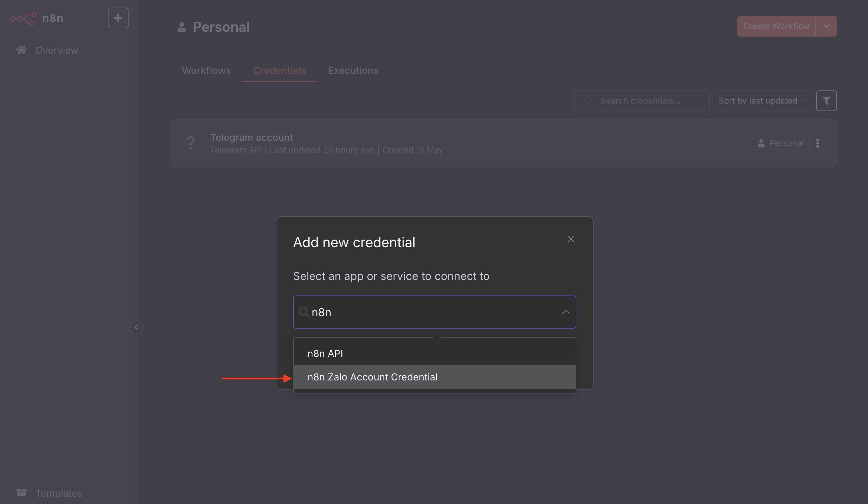Open Templates in the sidebar
The height and width of the screenshot is (504, 868).
[x=49, y=493]
